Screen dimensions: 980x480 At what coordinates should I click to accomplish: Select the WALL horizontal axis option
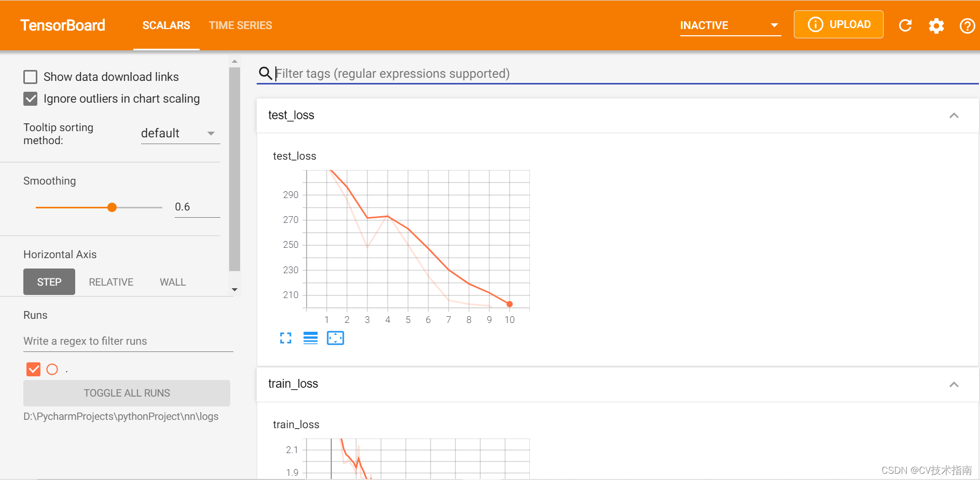(x=173, y=281)
